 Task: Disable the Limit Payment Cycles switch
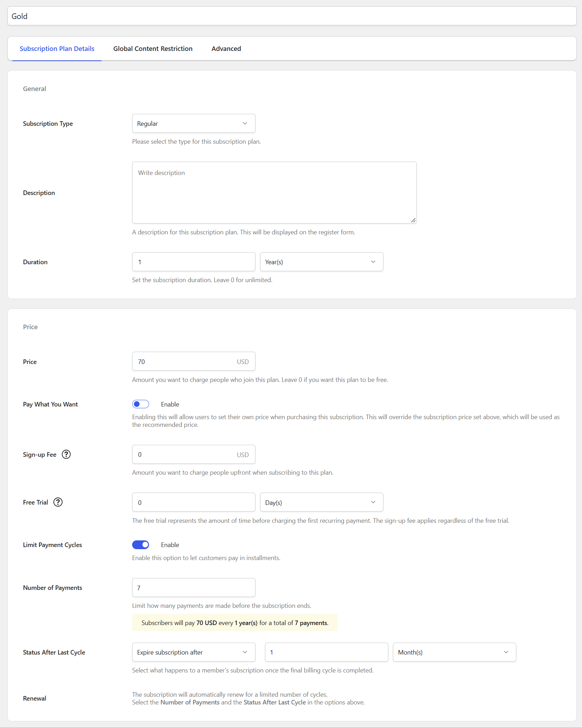click(x=141, y=545)
